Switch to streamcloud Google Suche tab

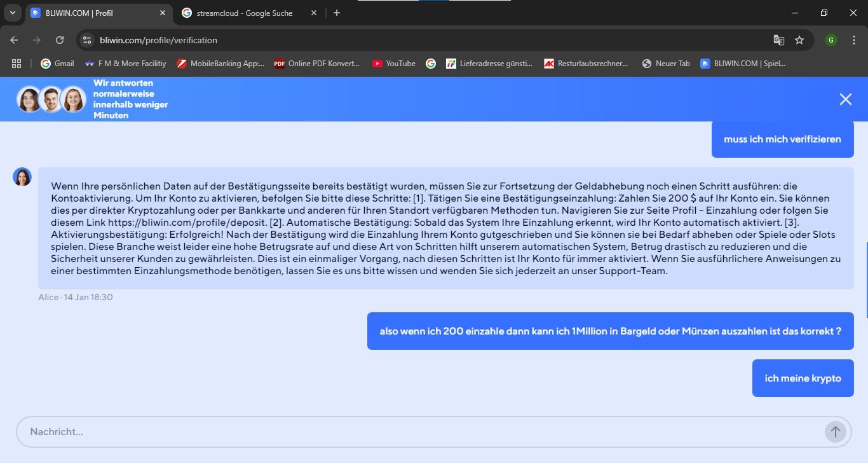245,13
